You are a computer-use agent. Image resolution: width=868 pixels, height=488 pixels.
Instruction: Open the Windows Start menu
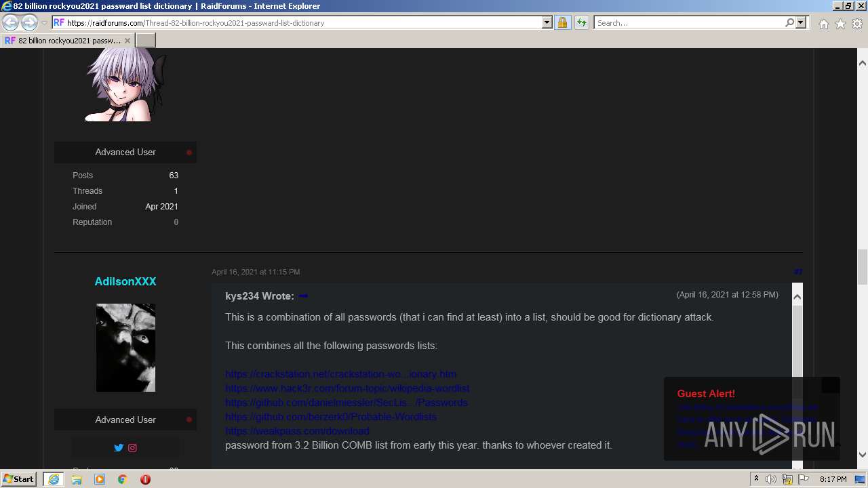pos(19,479)
